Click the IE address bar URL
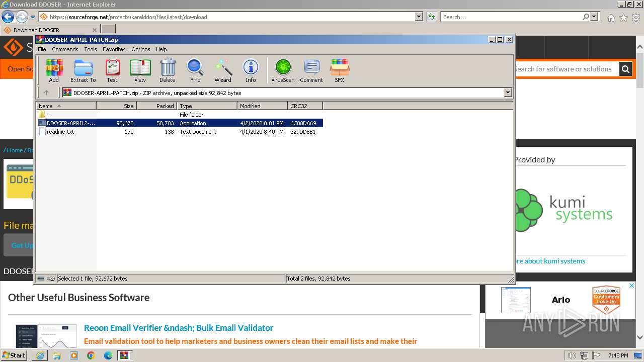 point(128,17)
